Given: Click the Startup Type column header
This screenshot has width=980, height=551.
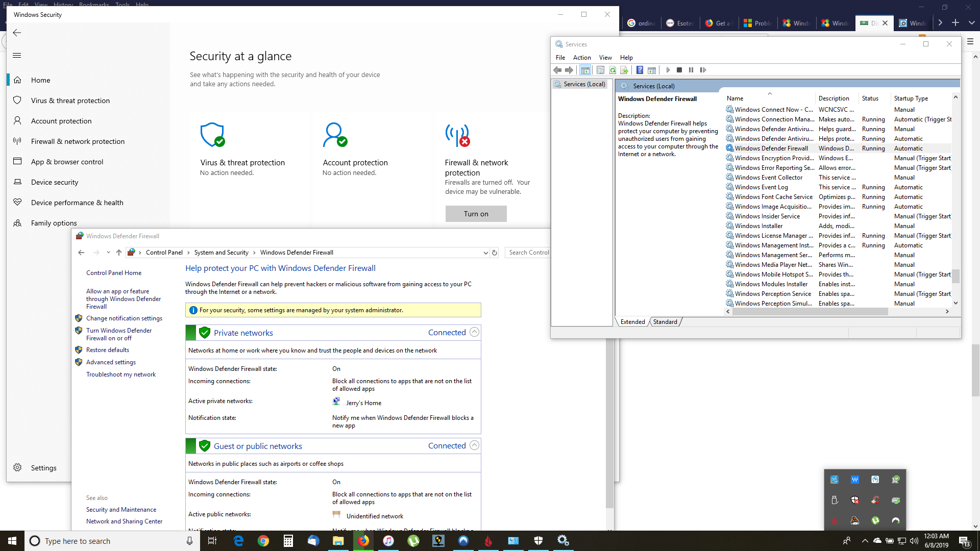Looking at the screenshot, I should pos(911,98).
